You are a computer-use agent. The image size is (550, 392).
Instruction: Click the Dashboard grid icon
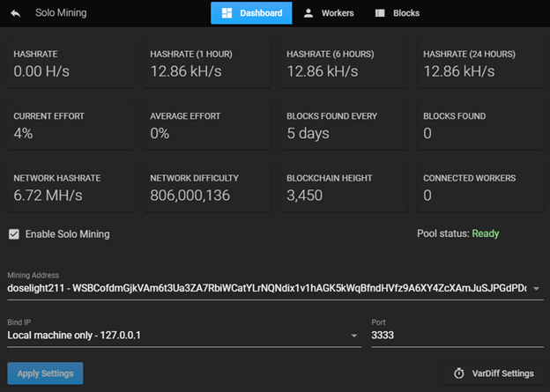[227, 13]
